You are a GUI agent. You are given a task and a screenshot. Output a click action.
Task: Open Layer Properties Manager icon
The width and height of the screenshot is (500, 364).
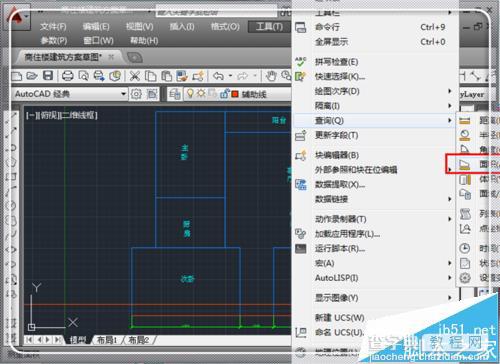click(x=175, y=94)
